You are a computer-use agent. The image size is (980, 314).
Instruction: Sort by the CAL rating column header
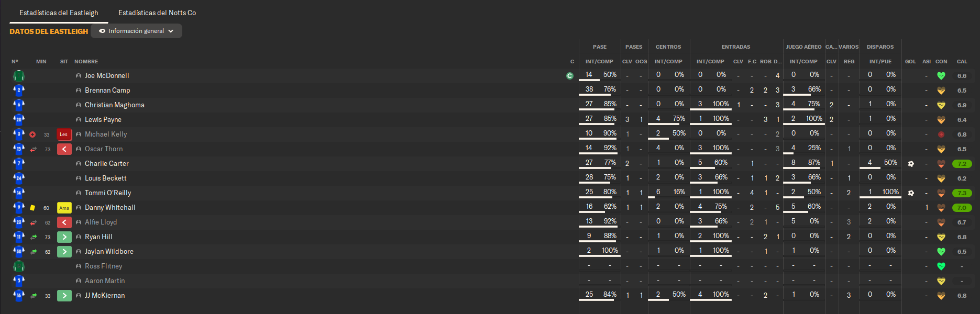click(x=962, y=62)
